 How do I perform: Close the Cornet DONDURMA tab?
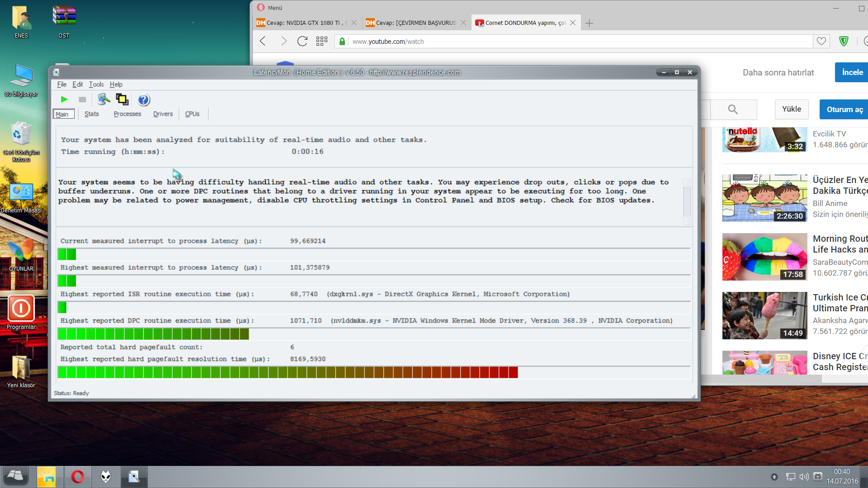tap(573, 23)
